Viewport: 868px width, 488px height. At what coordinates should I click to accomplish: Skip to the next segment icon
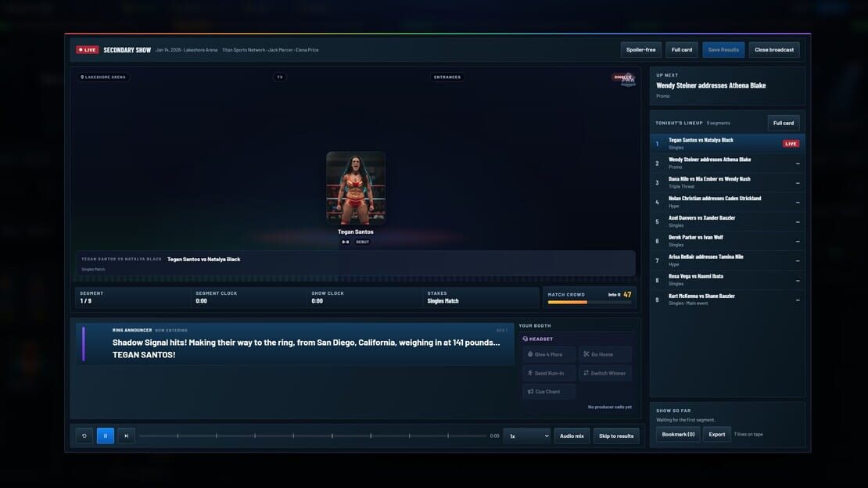pos(126,436)
